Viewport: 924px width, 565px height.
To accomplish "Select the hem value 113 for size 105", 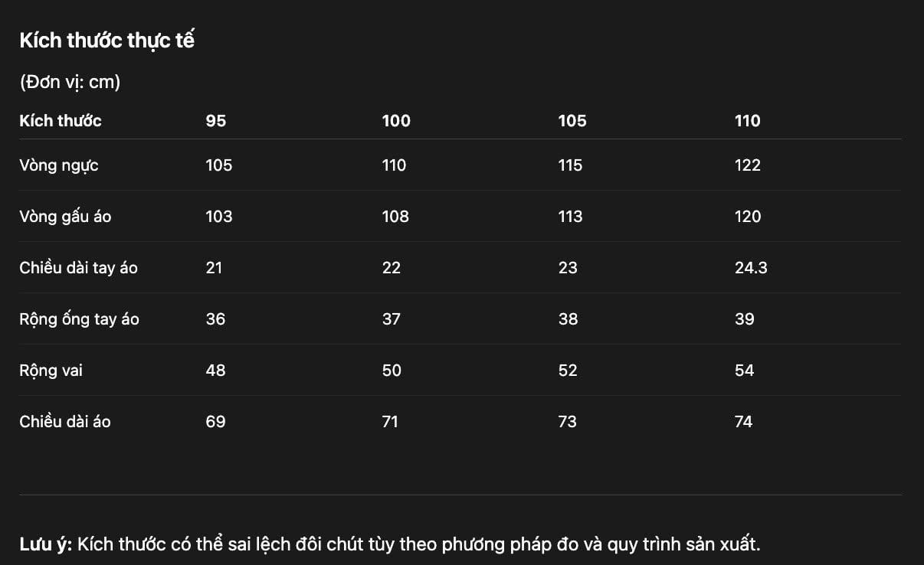I will (570, 217).
